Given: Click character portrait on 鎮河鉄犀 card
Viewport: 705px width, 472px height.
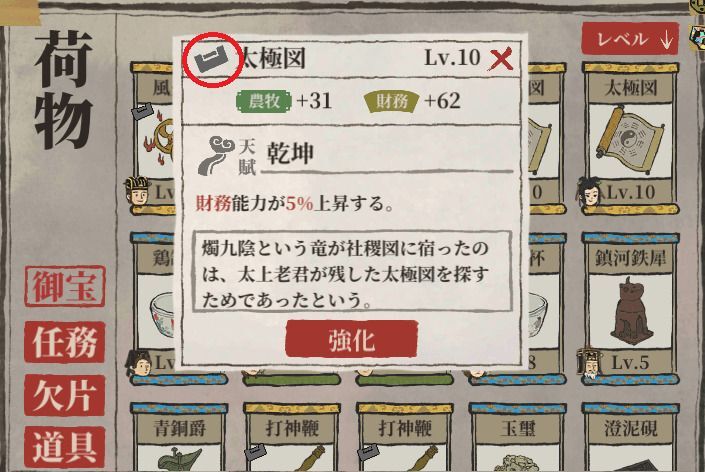Looking at the screenshot, I should tap(590, 362).
